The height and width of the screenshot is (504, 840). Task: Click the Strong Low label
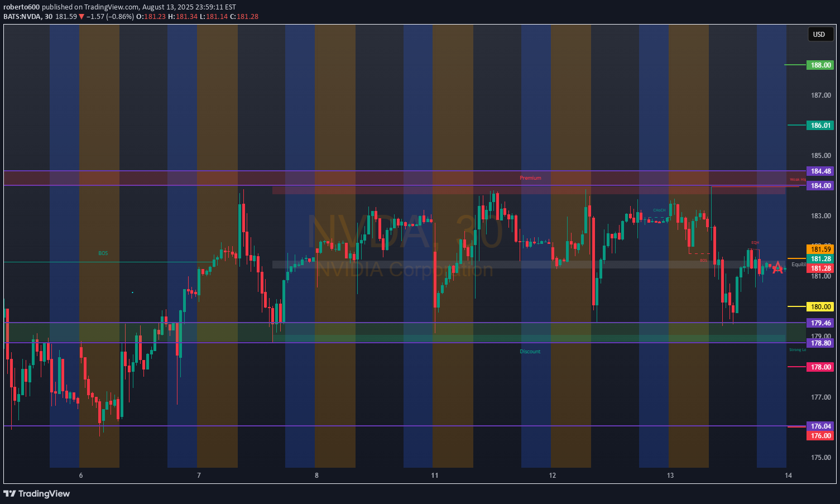798,350
